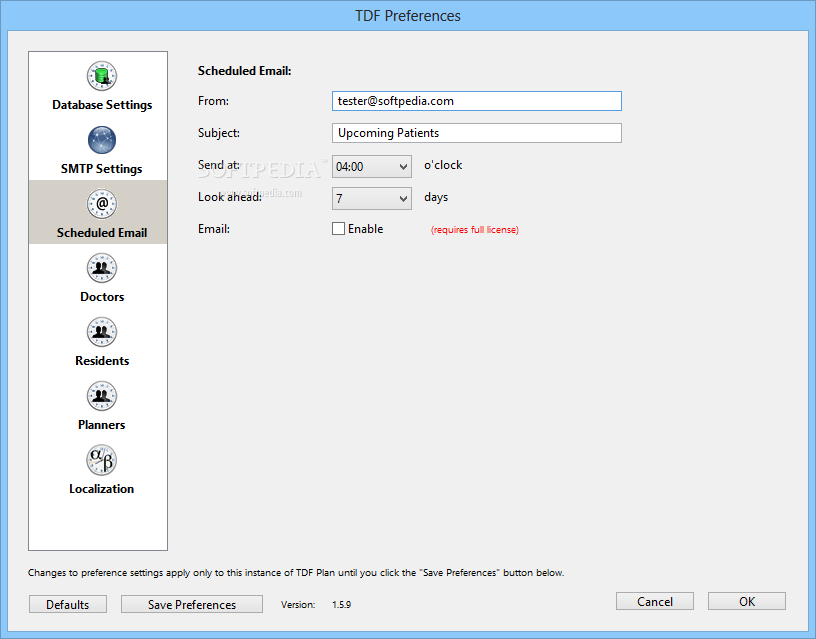Click the SMTP Settings globe icon
This screenshot has width=816, height=639.
101,140
